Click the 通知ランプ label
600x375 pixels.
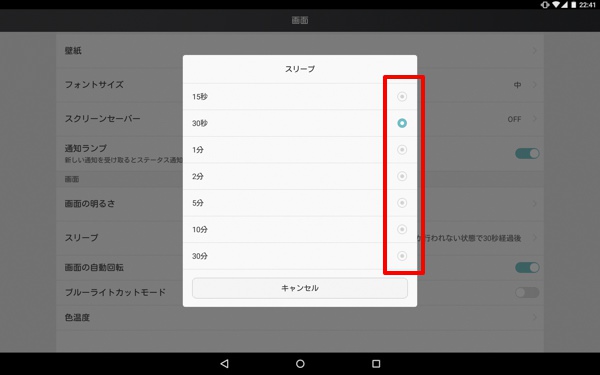86,148
